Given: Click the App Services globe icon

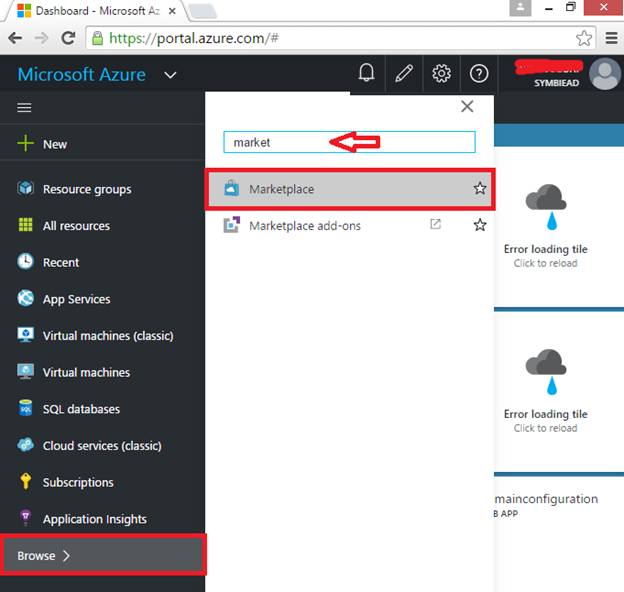Looking at the screenshot, I should (x=25, y=298).
